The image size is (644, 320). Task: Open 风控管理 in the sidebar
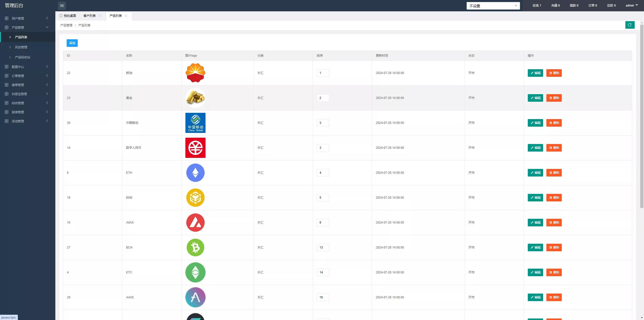[x=21, y=47]
